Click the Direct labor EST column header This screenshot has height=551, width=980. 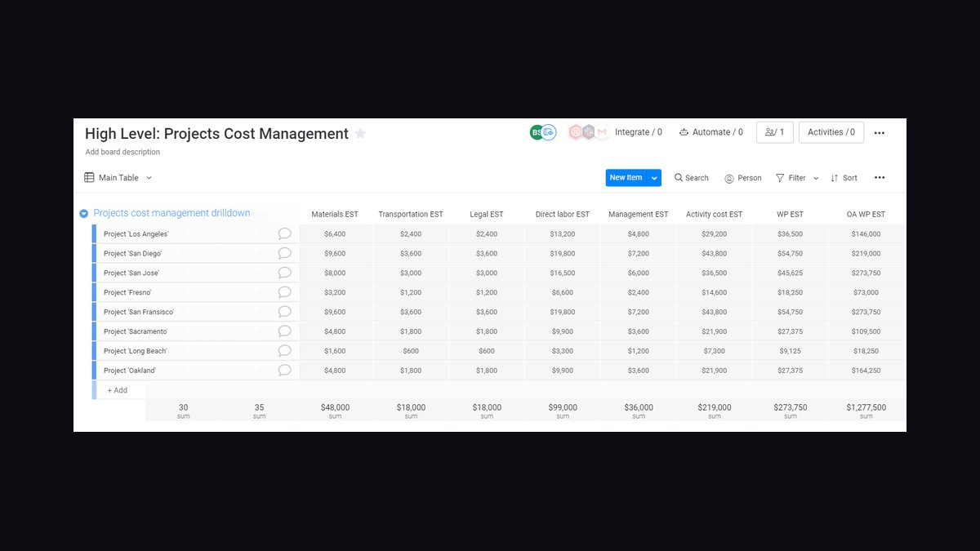[x=563, y=215]
